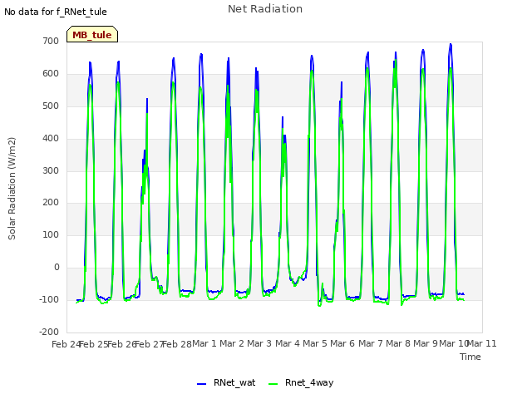This screenshot has height=399, width=532.
Task: Click the Mar 5 x-axis tick label
Action: click(x=315, y=343)
